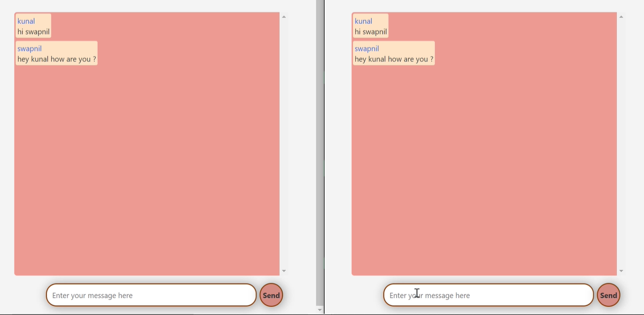The image size is (644, 315).
Task: Click left chat box scrollbar track
Action: (x=284, y=142)
